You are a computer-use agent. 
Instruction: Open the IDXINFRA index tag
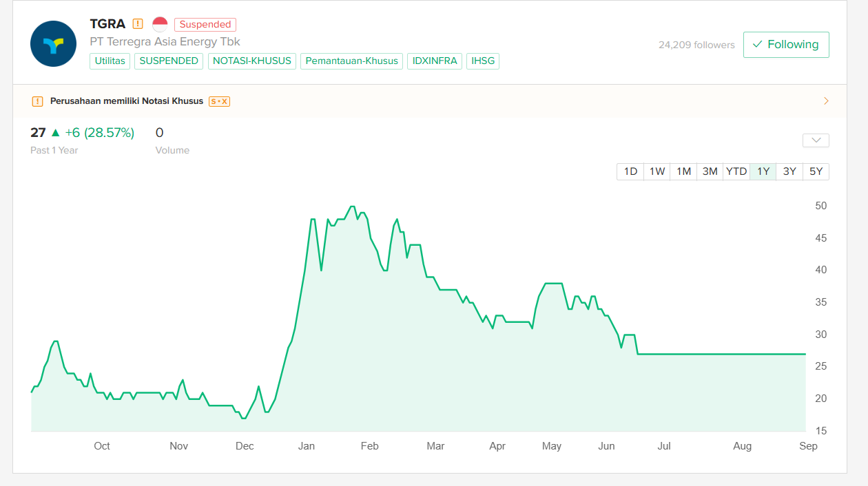point(435,61)
